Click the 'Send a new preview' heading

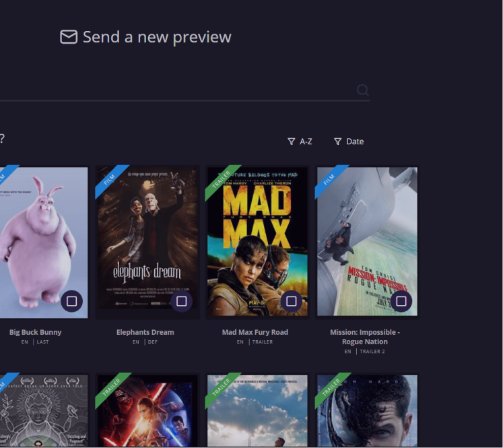click(157, 37)
